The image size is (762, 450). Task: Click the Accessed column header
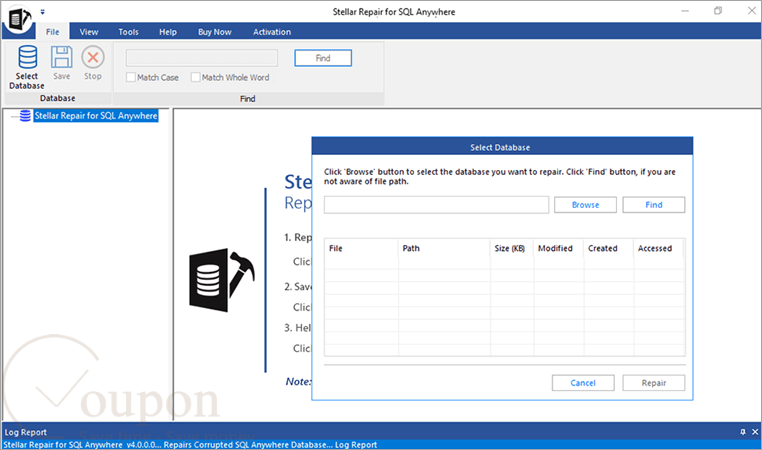click(x=658, y=248)
